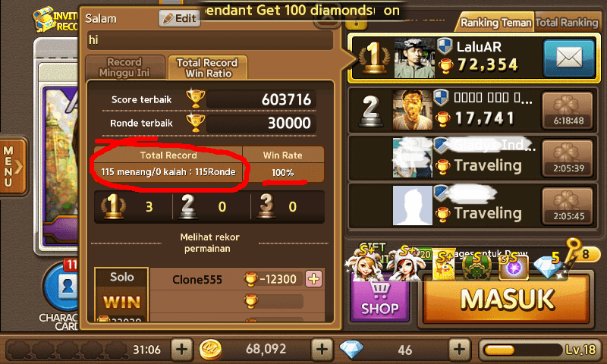Click the Edit greeting button
This screenshot has width=607, height=364.
179,18
